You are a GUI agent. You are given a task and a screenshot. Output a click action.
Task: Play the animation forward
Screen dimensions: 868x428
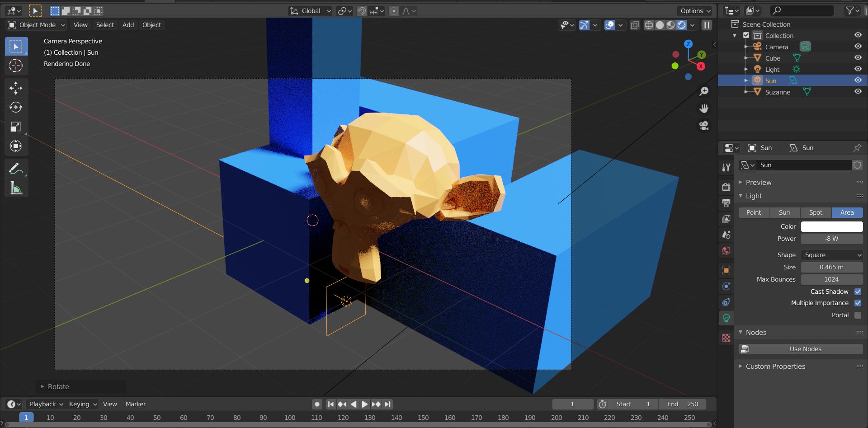point(365,404)
